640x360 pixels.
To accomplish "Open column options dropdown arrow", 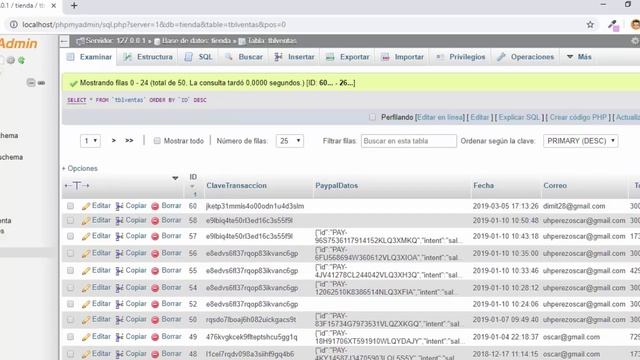I will tap(175, 178).
